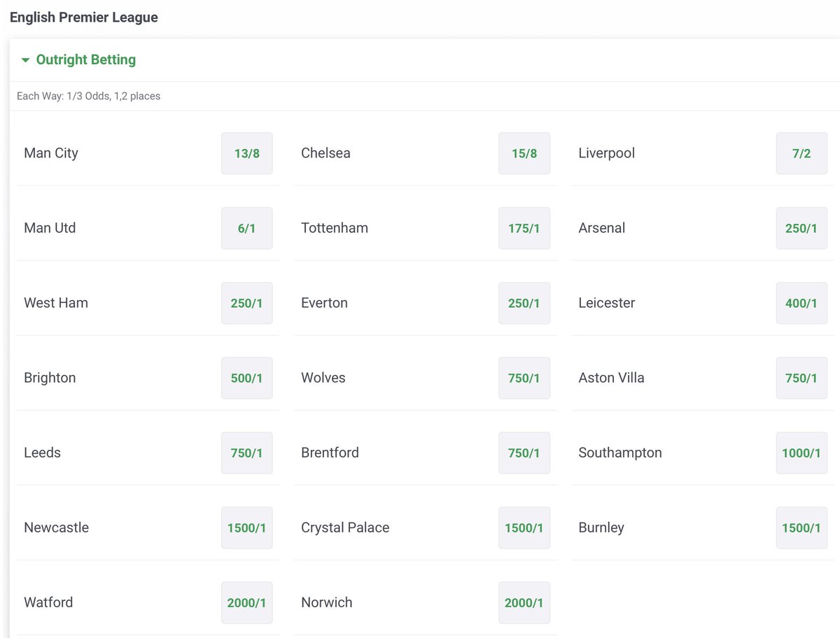Select West Ham 250/1 price
This screenshot has width=840, height=638.
click(246, 303)
